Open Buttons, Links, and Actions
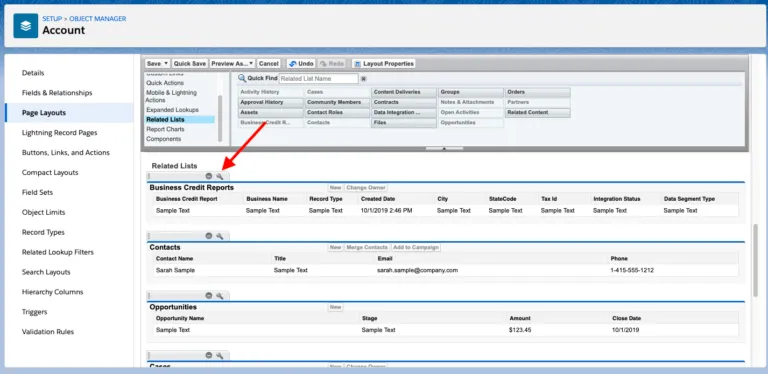Image resolution: width=768 pixels, height=374 pixels. click(66, 153)
